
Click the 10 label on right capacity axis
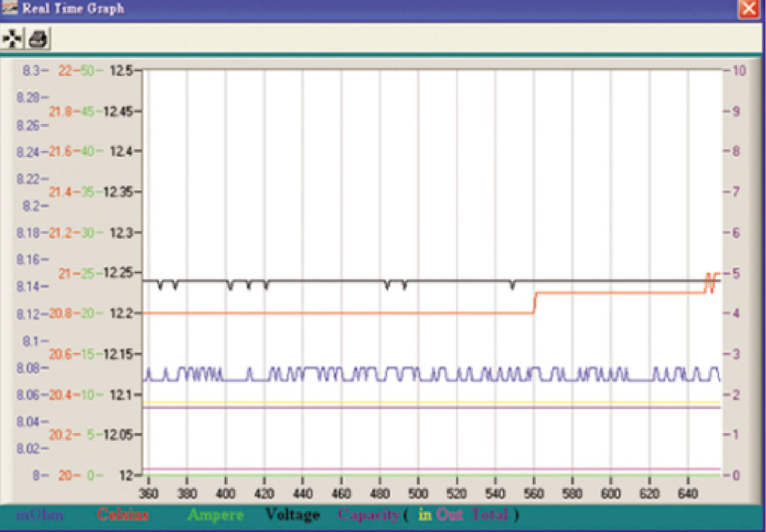click(739, 71)
